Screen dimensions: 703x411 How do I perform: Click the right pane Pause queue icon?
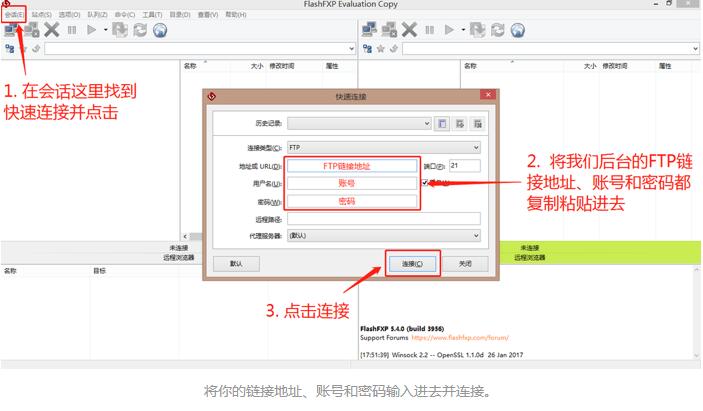click(430, 30)
